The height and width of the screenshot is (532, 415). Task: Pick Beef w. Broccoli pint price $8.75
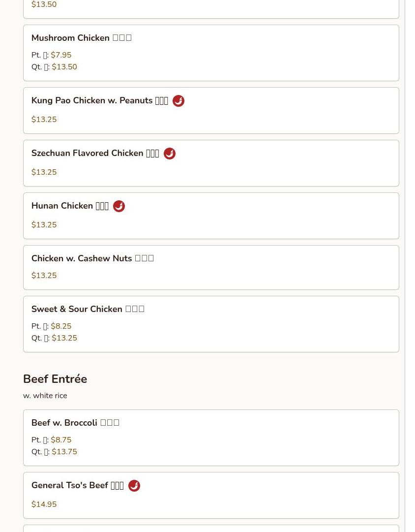click(x=61, y=439)
